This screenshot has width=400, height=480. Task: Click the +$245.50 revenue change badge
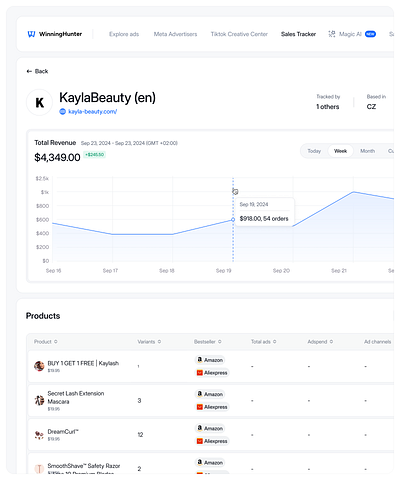coord(95,155)
